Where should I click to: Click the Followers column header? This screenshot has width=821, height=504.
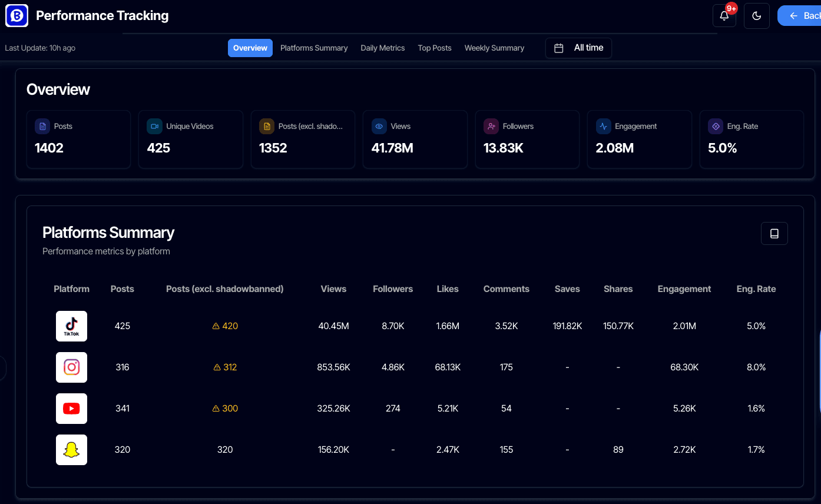393,289
